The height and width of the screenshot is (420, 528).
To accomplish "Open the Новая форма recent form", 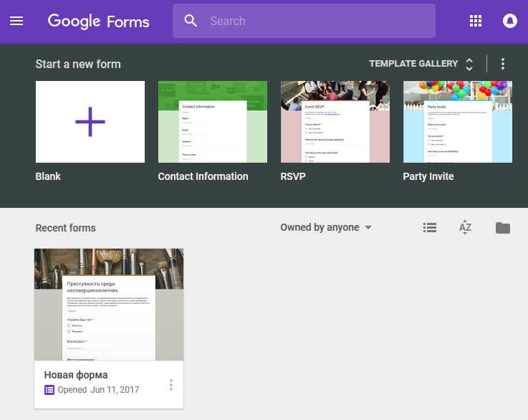I will [x=109, y=305].
